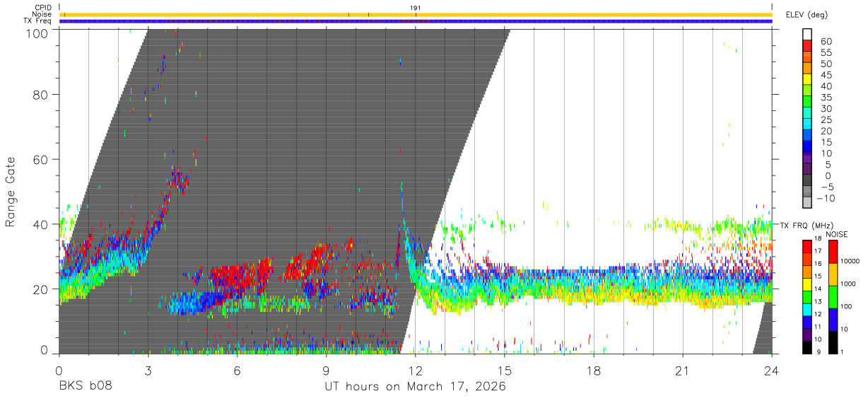The image size is (868, 401).
Task: Select the Range Gate y-axis title
Action: point(11,192)
